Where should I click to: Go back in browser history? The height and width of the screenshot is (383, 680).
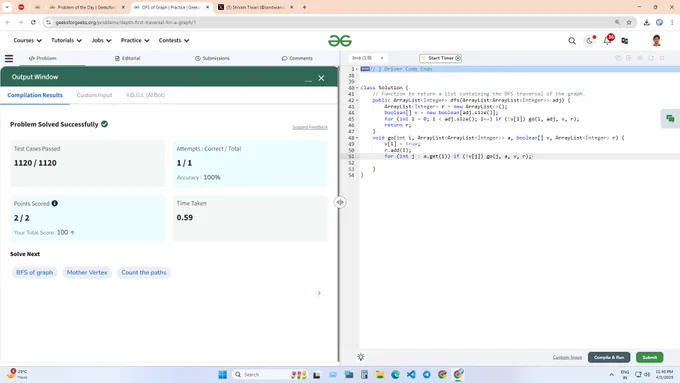click(8, 22)
